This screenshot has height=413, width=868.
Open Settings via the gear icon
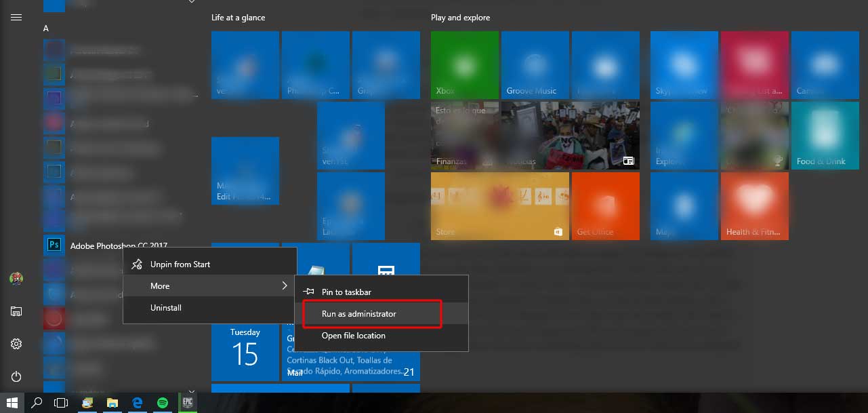coord(16,344)
